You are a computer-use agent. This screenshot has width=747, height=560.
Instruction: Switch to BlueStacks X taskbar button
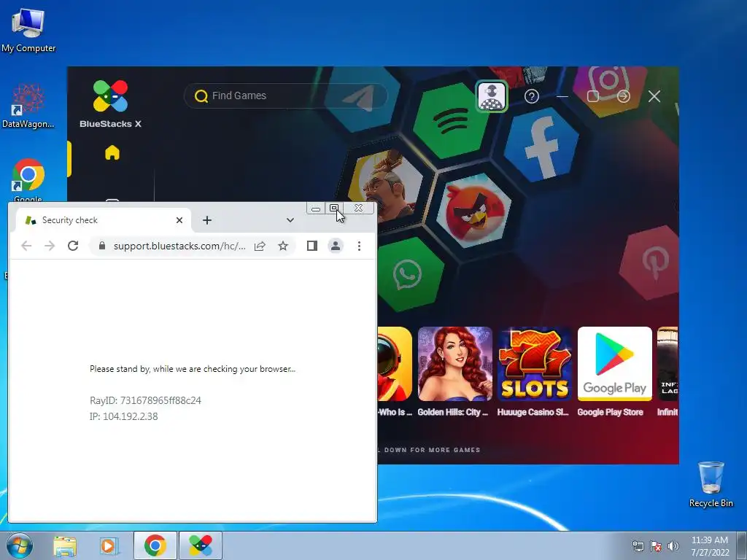201,545
